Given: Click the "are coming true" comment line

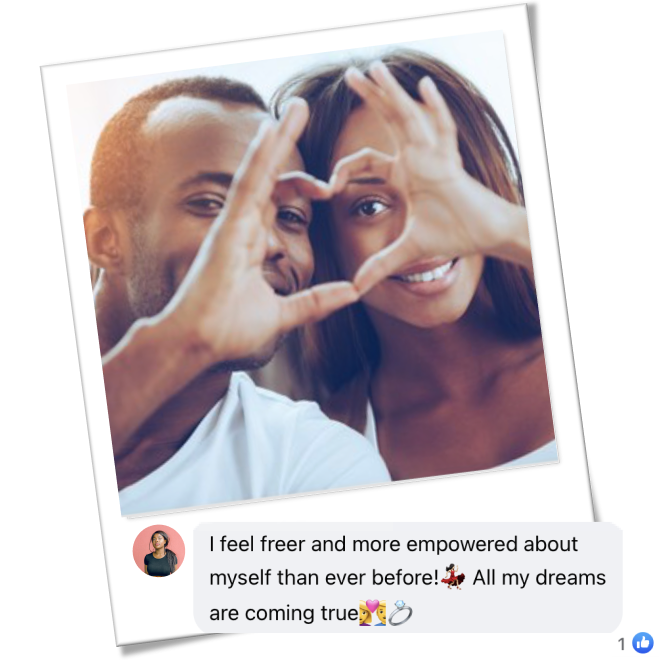Looking at the screenshot, I should tap(284, 613).
